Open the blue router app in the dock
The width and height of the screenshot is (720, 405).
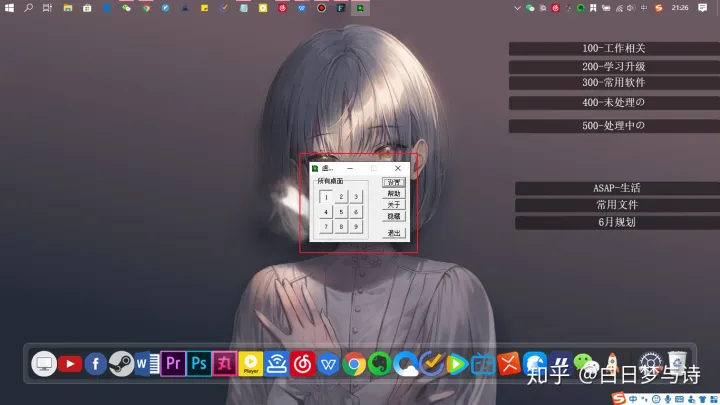(x=276, y=364)
